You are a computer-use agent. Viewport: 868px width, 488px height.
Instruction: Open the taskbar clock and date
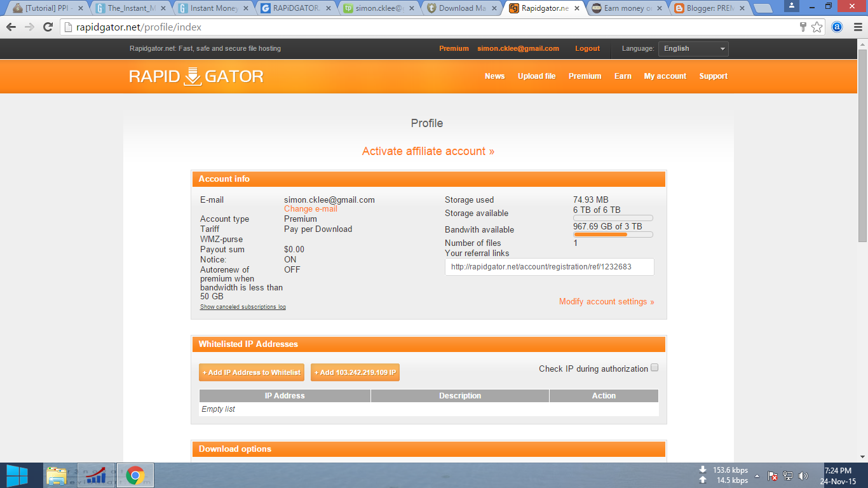coord(837,476)
